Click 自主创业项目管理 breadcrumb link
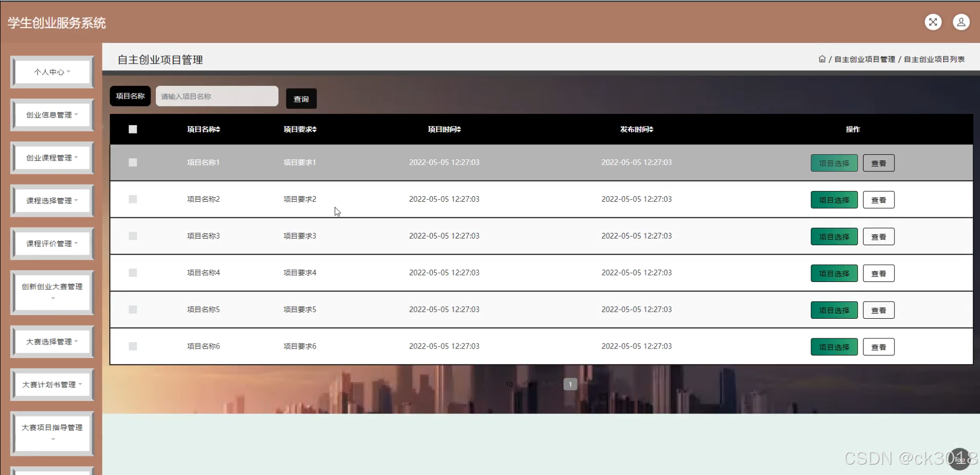The width and height of the screenshot is (980, 475). pyautogui.click(x=865, y=60)
